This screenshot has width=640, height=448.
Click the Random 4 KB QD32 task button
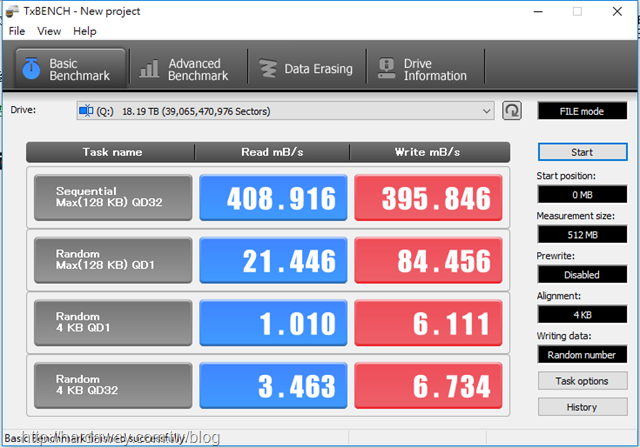point(113,385)
